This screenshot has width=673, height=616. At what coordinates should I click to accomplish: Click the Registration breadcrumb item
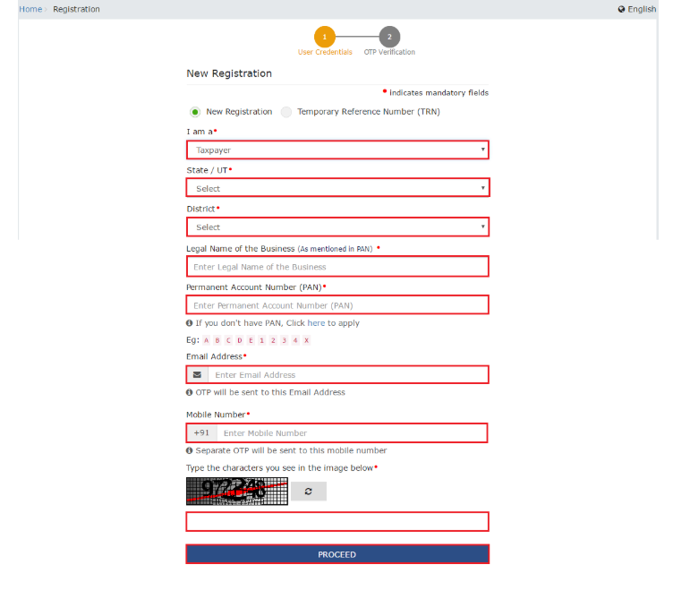click(76, 9)
